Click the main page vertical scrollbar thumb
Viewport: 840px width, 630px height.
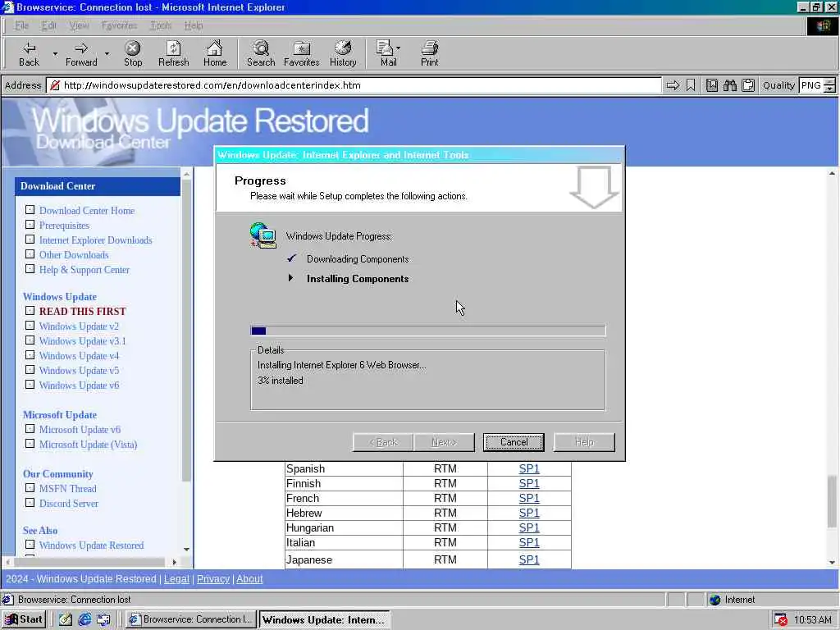point(832,501)
